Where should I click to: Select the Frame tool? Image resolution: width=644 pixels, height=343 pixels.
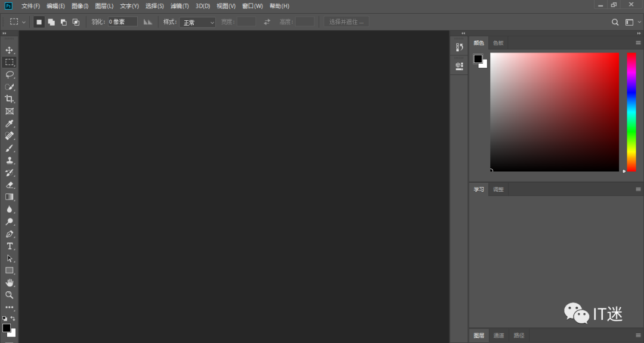tap(9, 111)
